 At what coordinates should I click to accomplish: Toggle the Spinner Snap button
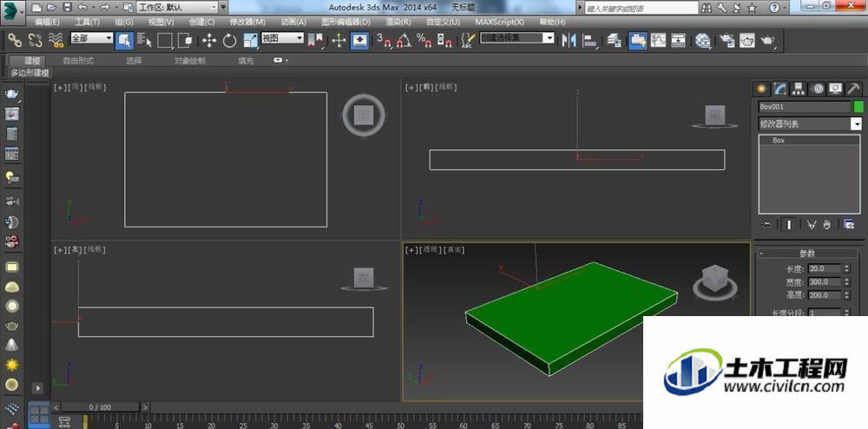pyautogui.click(x=444, y=41)
